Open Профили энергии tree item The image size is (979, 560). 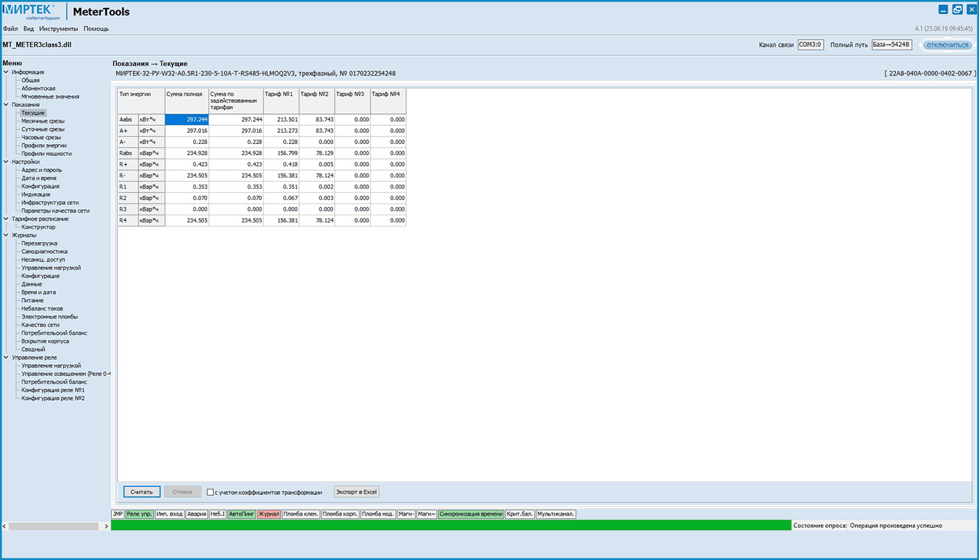[x=44, y=145]
